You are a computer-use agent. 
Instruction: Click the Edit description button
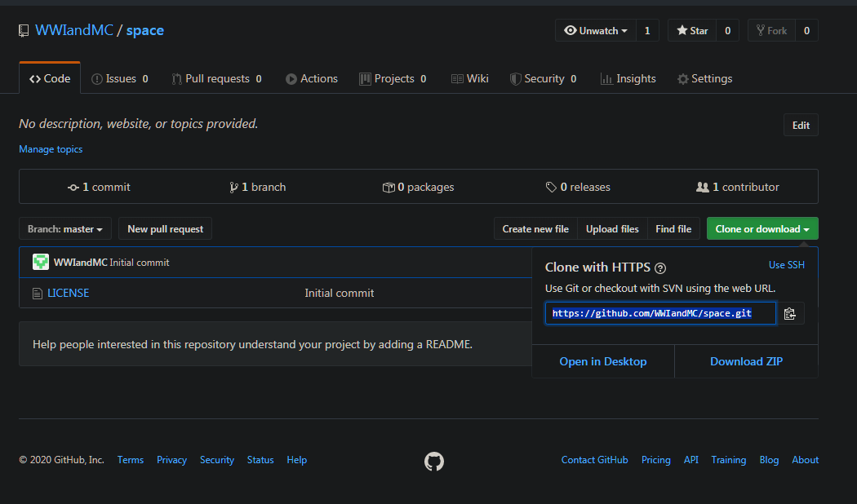801,125
